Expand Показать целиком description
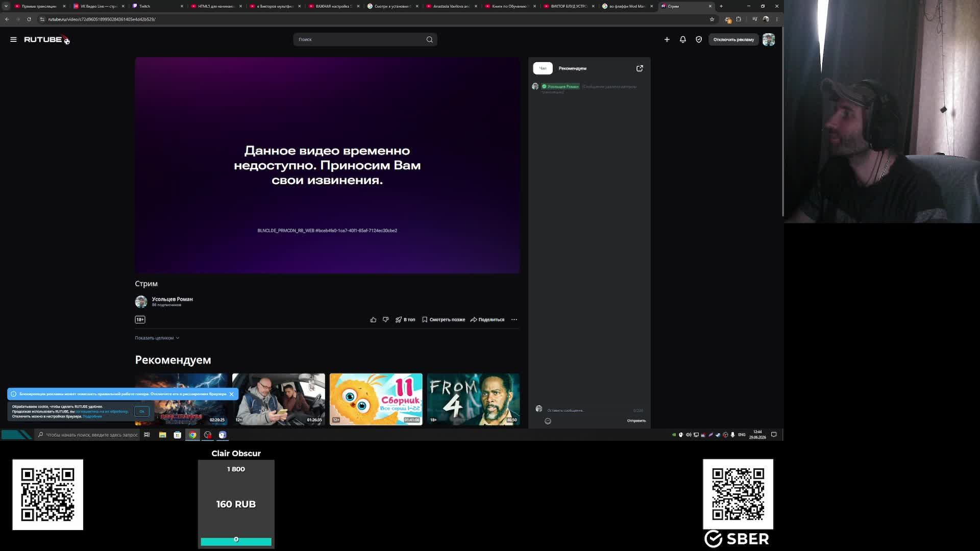This screenshot has width=980, height=551. [157, 338]
